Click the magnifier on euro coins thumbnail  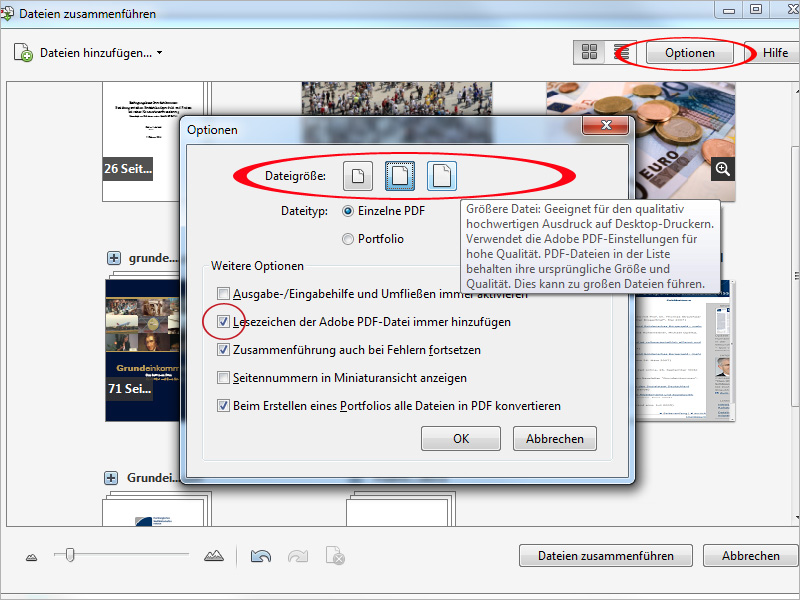(x=722, y=168)
